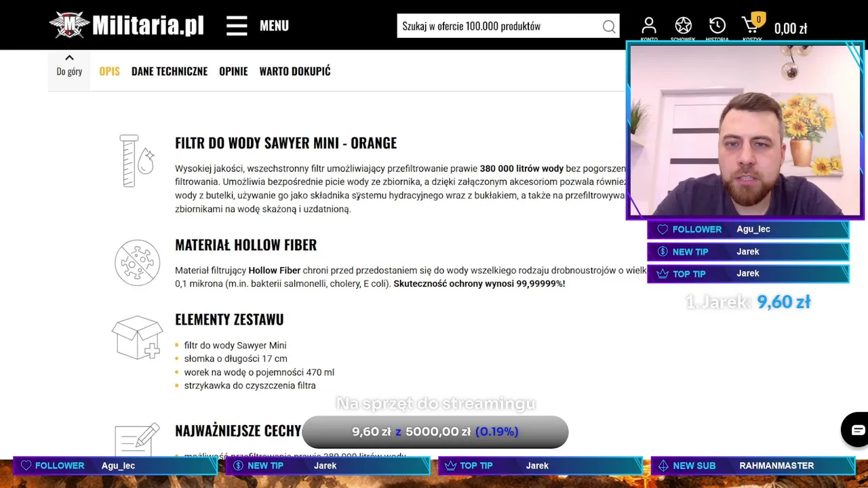This screenshot has height=488, width=868.
Task: Click heart icon in FOLLOWER panel under the webcam
Action: pyautogui.click(x=663, y=229)
